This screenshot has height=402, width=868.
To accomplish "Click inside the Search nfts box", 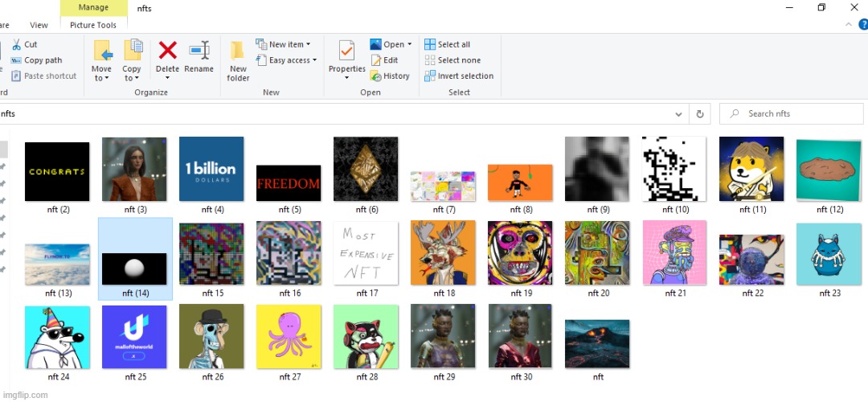I will pyautogui.click(x=791, y=113).
